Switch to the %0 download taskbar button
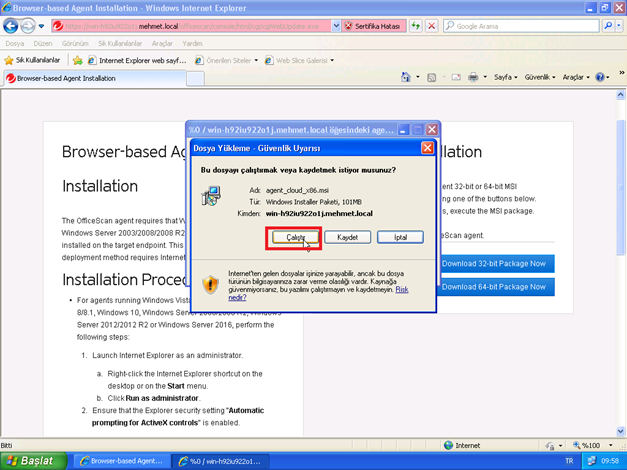 (x=220, y=461)
